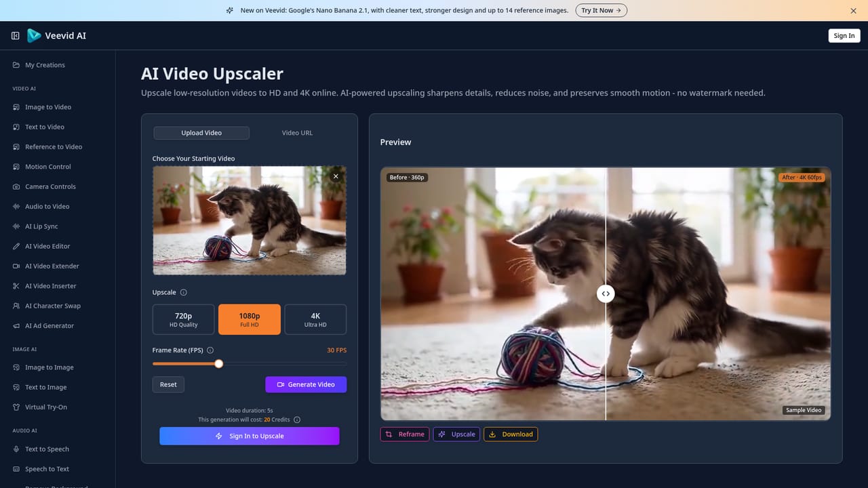Toggle the sidebar collapse icon

16,36
